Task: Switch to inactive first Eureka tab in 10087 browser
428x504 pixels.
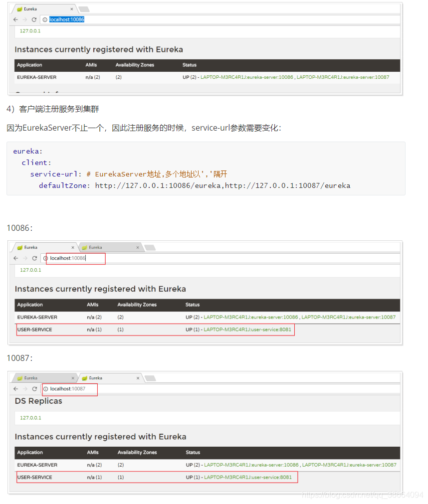Action: coord(44,378)
